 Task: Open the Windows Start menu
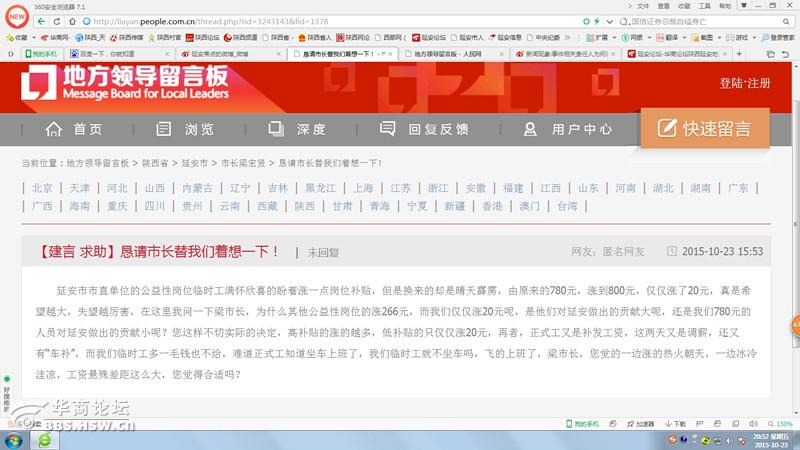(x=13, y=439)
